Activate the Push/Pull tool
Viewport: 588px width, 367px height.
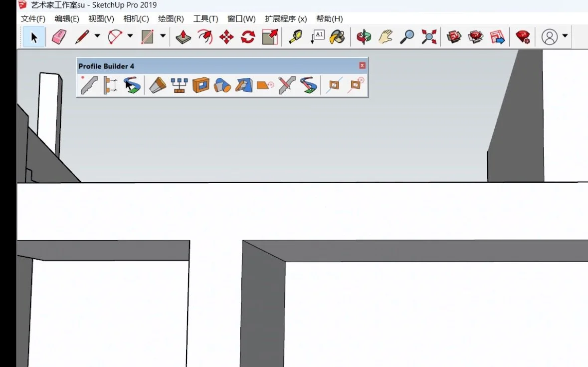point(184,37)
